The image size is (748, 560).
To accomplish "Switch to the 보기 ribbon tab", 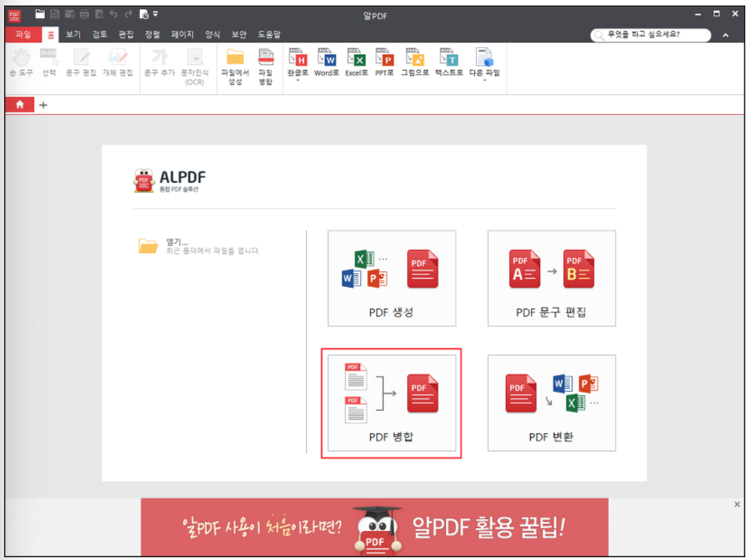I will pyautogui.click(x=73, y=35).
